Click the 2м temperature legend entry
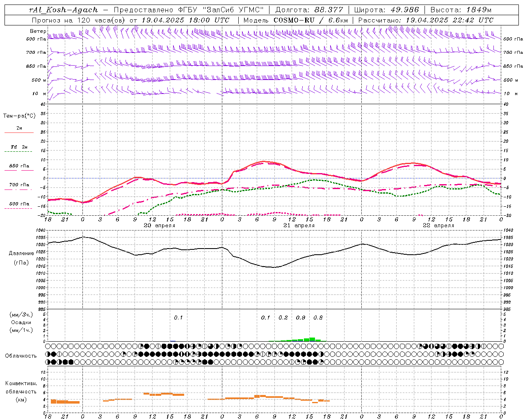Screen dimensions: 525x420 (19, 128)
